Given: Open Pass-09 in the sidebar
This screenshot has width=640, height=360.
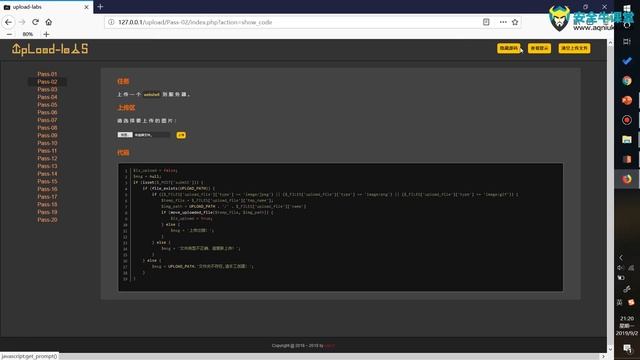Looking at the screenshot, I should (47, 135).
